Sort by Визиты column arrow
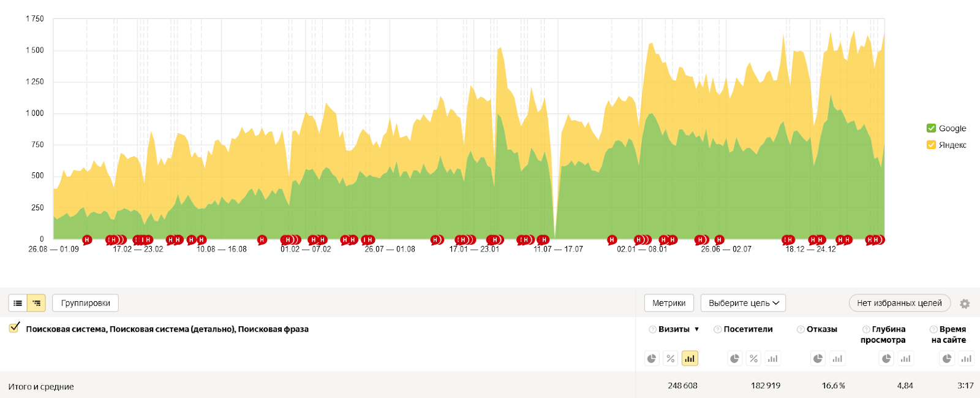 pyautogui.click(x=696, y=330)
